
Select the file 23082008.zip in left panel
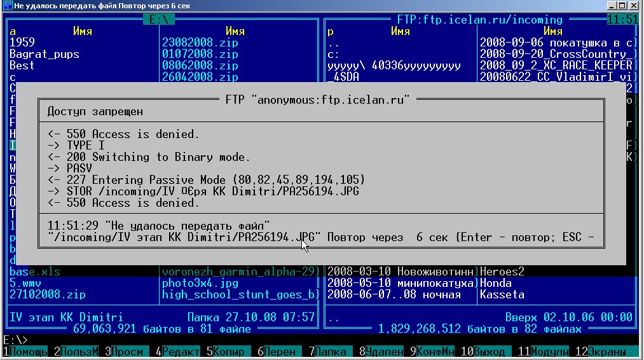point(200,43)
